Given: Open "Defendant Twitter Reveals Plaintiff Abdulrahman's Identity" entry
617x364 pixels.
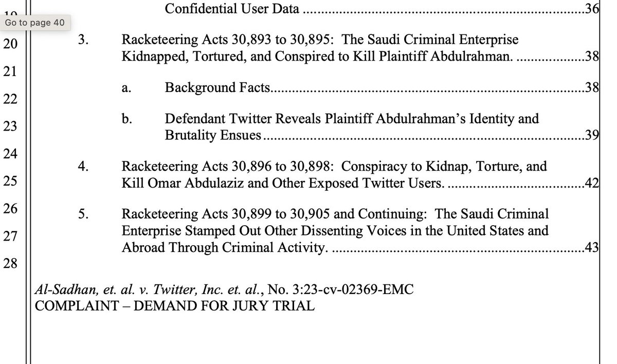Looking at the screenshot, I should point(352,119).
